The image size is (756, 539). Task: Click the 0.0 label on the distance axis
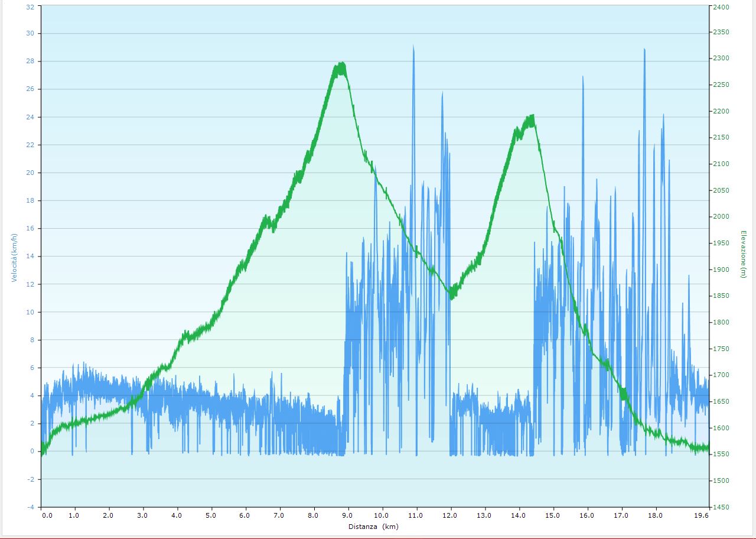[47, 515]
